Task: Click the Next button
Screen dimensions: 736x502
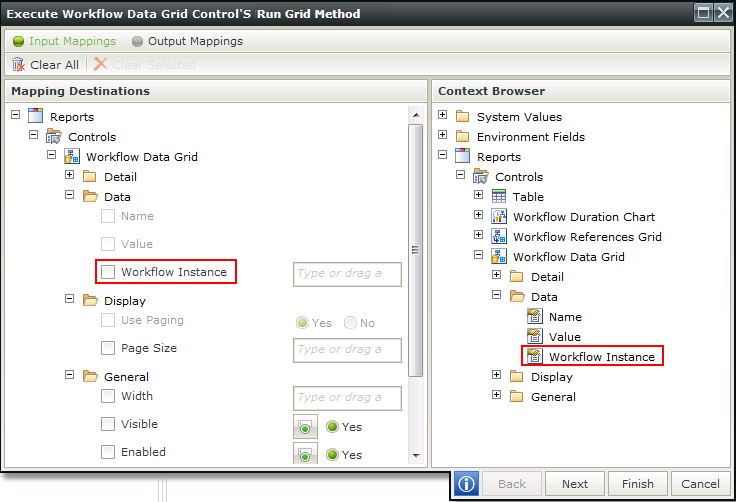Action: tap(575, 484)
